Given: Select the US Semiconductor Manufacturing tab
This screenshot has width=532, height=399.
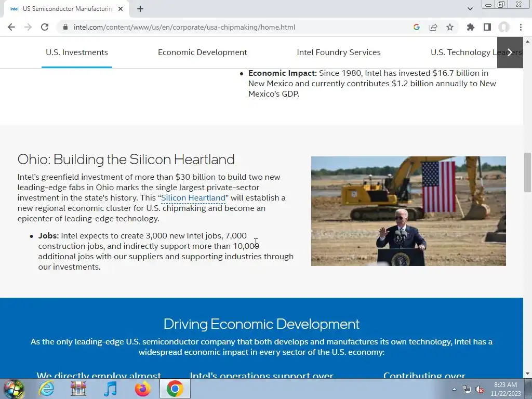Looking at the screenshot, I should coord(66,9).
